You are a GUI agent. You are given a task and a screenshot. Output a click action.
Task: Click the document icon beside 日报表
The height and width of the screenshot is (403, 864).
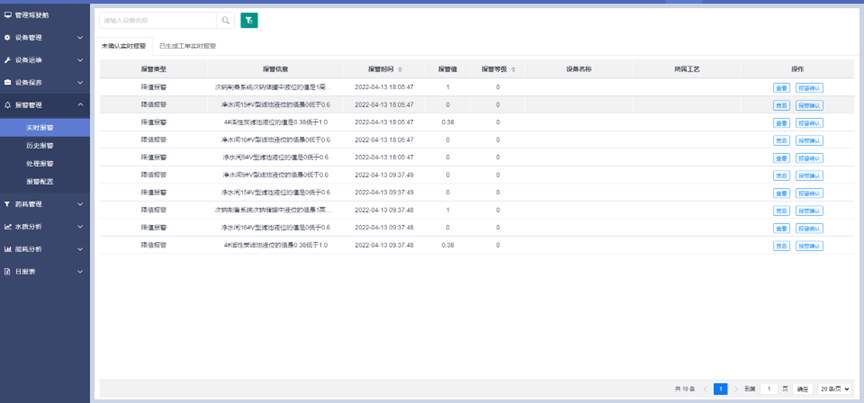click(x=8, y=272)
